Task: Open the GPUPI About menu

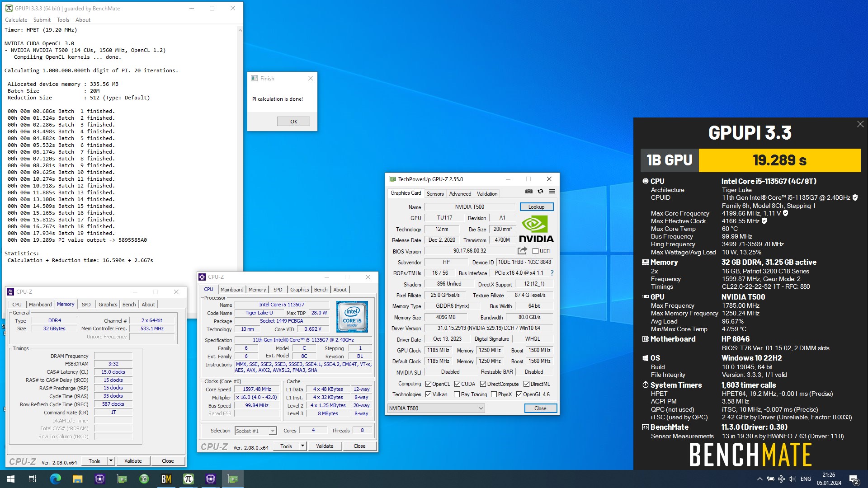Action: (83, 20)
